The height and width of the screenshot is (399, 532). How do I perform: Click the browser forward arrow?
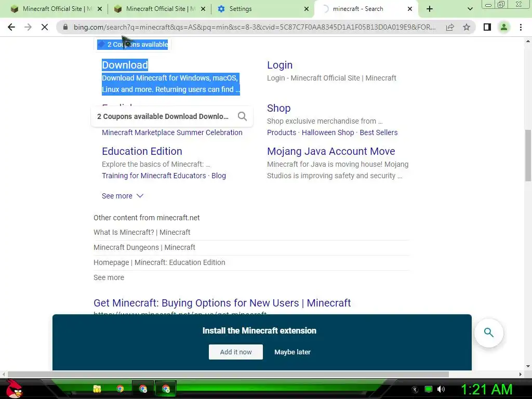(28, 27)
